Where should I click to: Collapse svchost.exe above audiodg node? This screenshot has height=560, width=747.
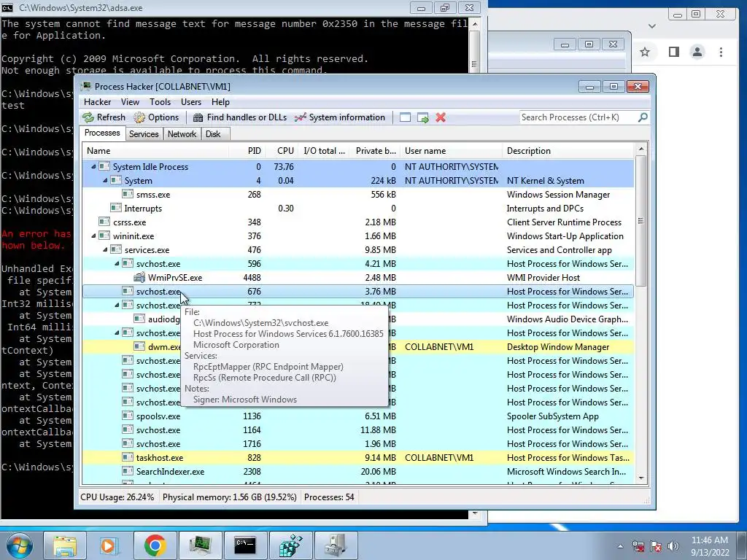pos(117,305)
